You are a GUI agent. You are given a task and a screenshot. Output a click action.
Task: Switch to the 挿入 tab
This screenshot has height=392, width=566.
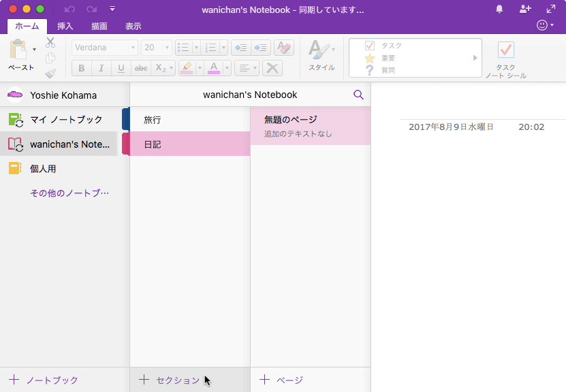(x=65, y=27)
